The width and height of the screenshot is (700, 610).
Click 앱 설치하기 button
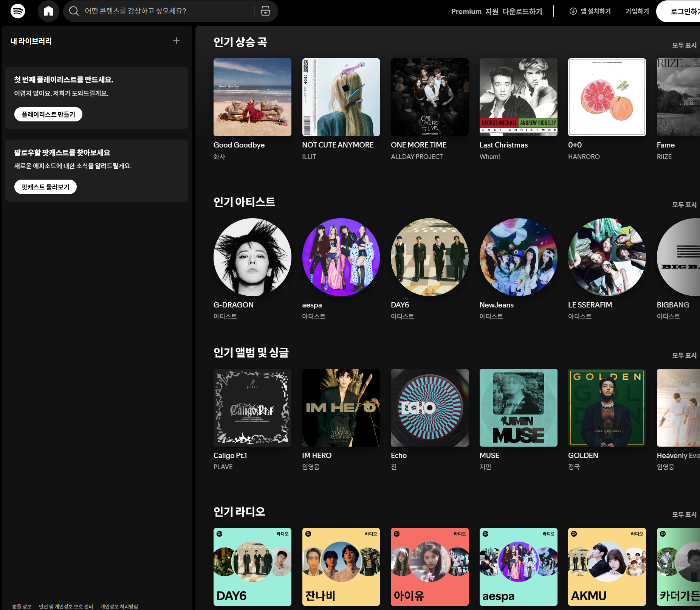point(590,11)
